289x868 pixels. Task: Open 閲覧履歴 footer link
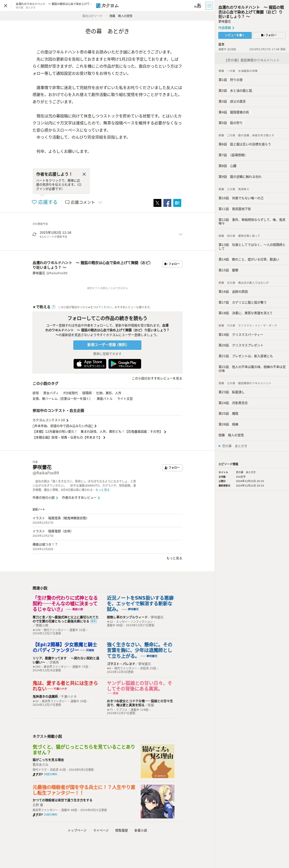122,830
